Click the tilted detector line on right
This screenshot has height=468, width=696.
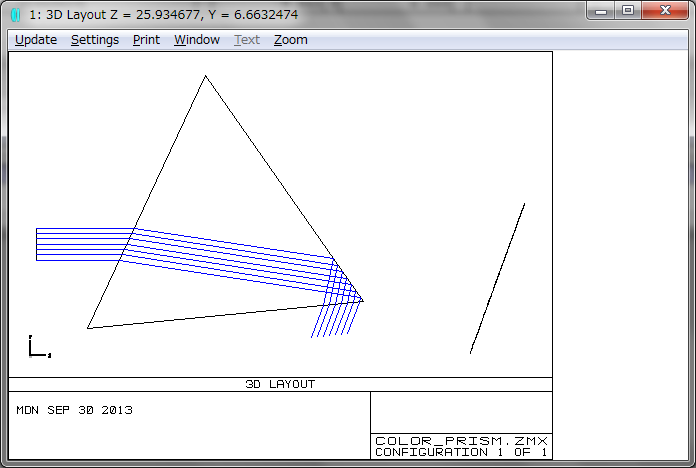[498, 278]
